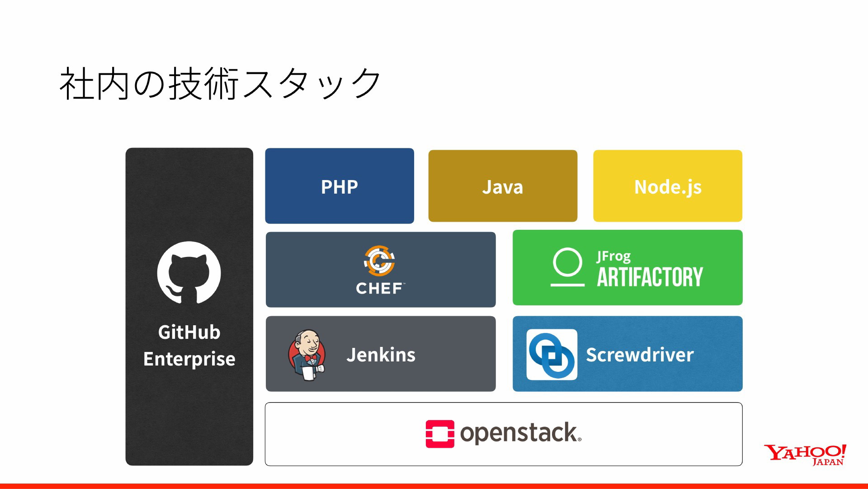This screenshot has width=868, height=489.
Task: Click the red OpenStack square logo
Action: (x=440, y=434)
